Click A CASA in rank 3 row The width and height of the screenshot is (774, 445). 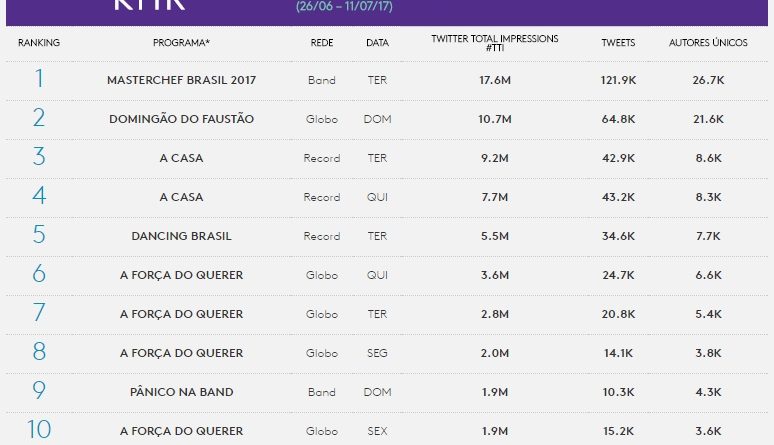181,158
